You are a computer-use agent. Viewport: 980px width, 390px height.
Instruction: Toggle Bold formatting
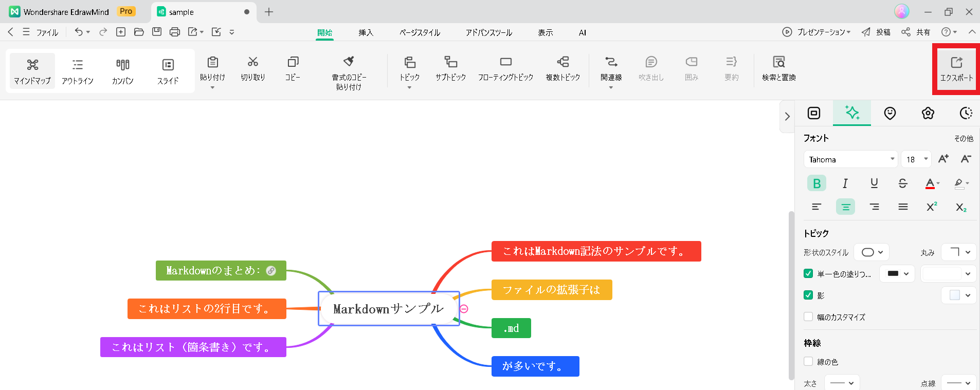[816, 183]
